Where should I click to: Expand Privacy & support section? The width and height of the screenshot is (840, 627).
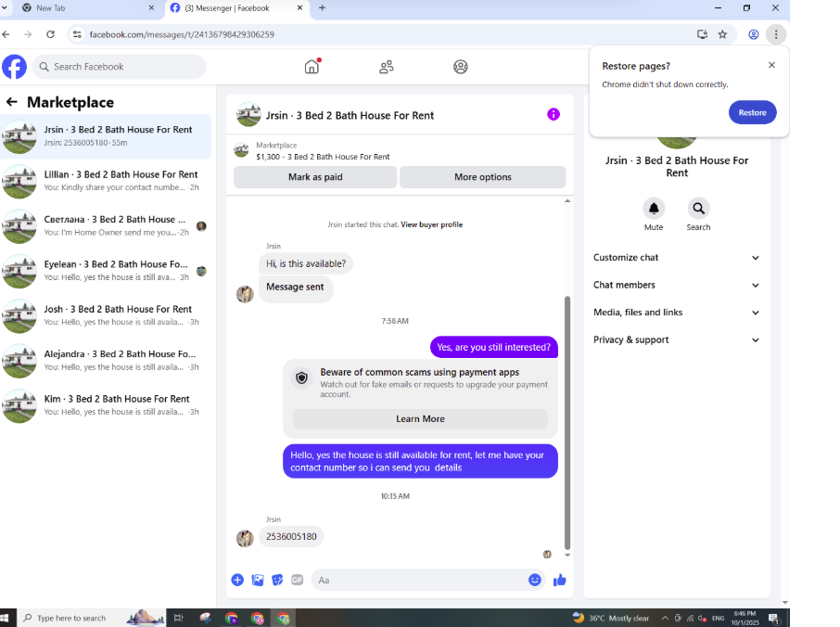pyautogui.click(x=676, y=339)
